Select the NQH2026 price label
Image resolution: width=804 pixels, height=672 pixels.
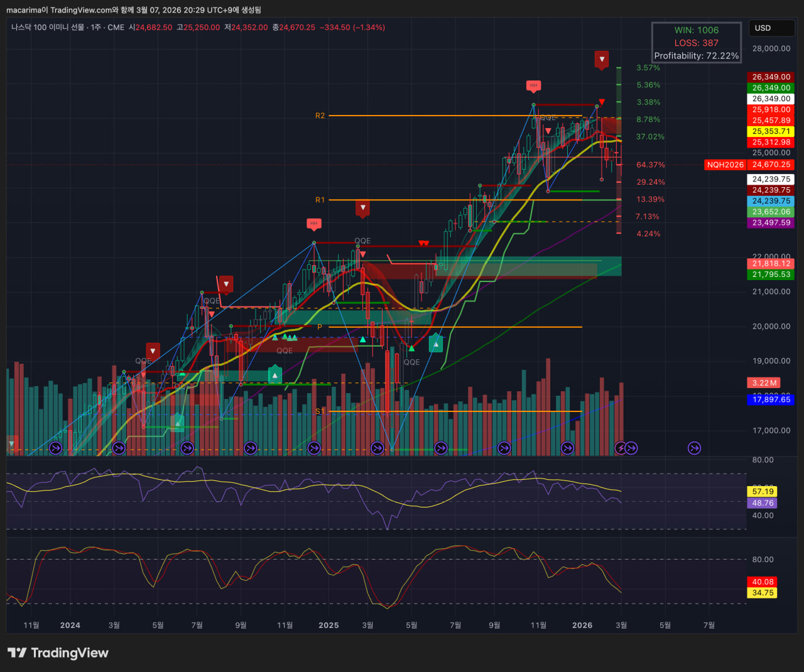click(x=725, y=165)
